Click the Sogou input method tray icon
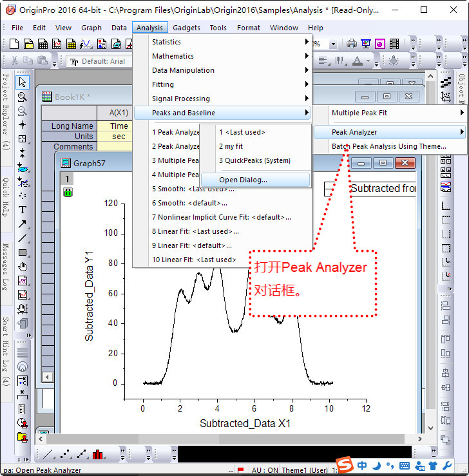469x476 pixels. [x=346, y=465]
